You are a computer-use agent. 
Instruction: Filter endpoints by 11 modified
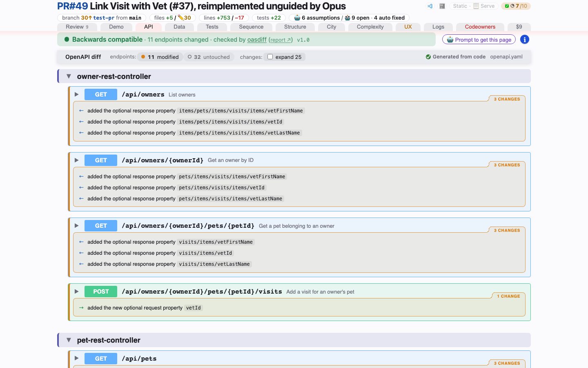160,57
